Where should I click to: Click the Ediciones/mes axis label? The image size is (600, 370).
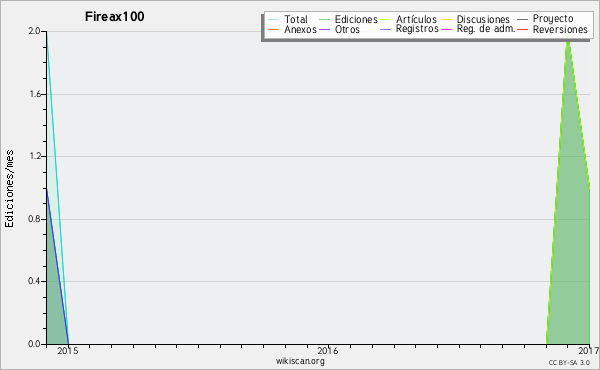9,189
